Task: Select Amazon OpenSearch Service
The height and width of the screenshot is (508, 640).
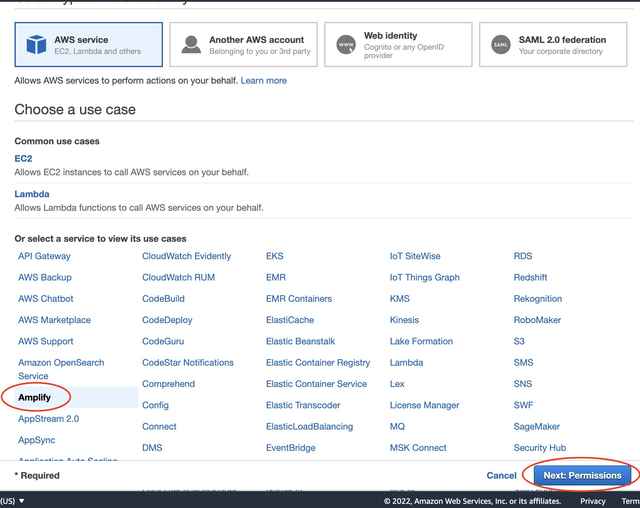Action: pyautogui.click(x=61, y=369)
